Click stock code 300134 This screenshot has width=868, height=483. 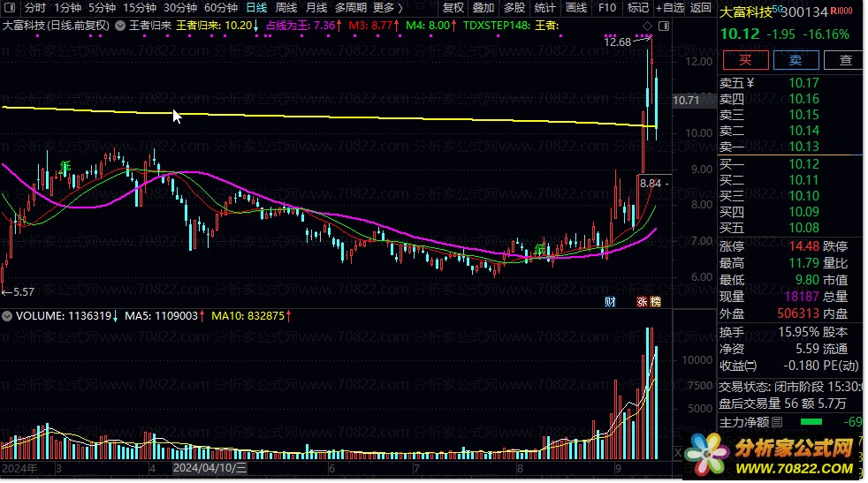[x=804, y=12]
